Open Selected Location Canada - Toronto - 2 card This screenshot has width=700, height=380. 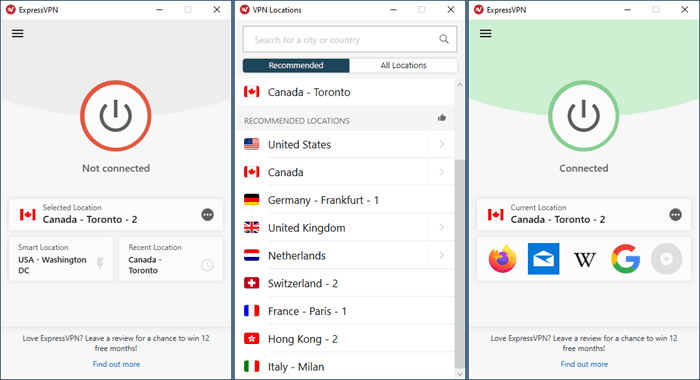[116, 215]
